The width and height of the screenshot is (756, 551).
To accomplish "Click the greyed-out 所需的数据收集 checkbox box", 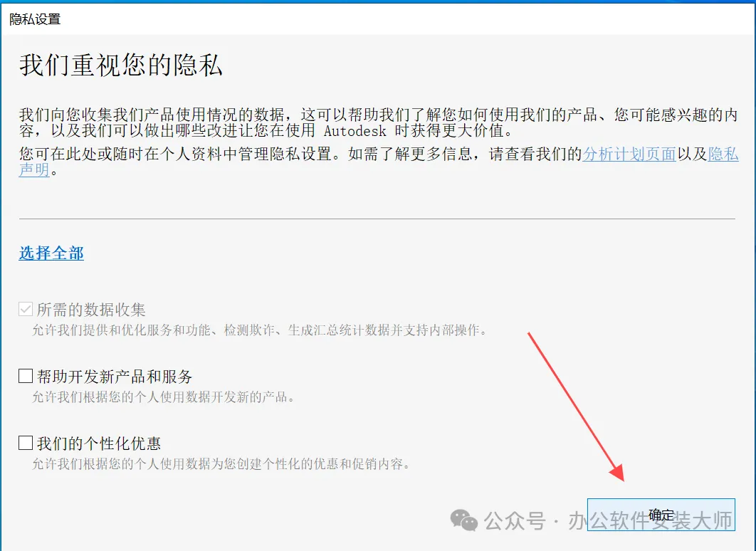I will point(26,309).
